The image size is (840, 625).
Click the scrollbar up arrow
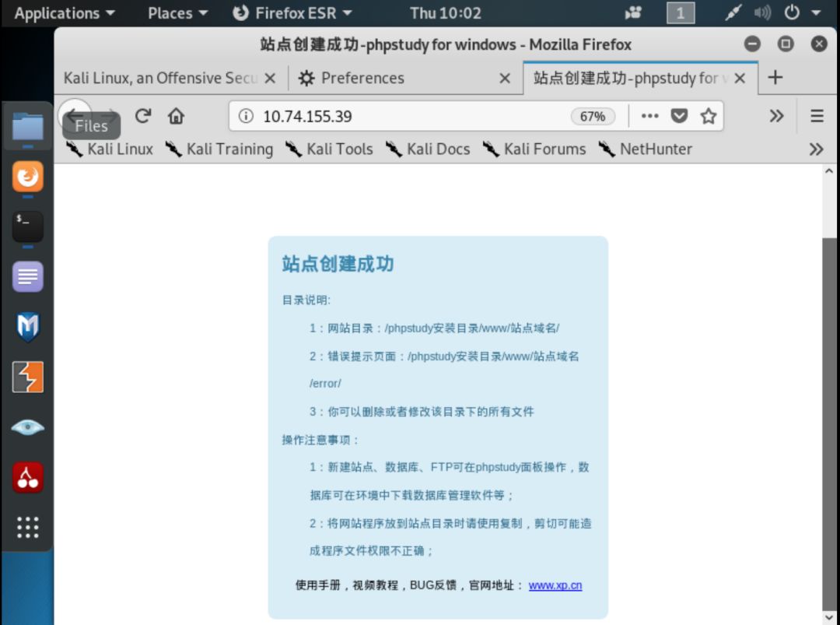pos(829,171)
